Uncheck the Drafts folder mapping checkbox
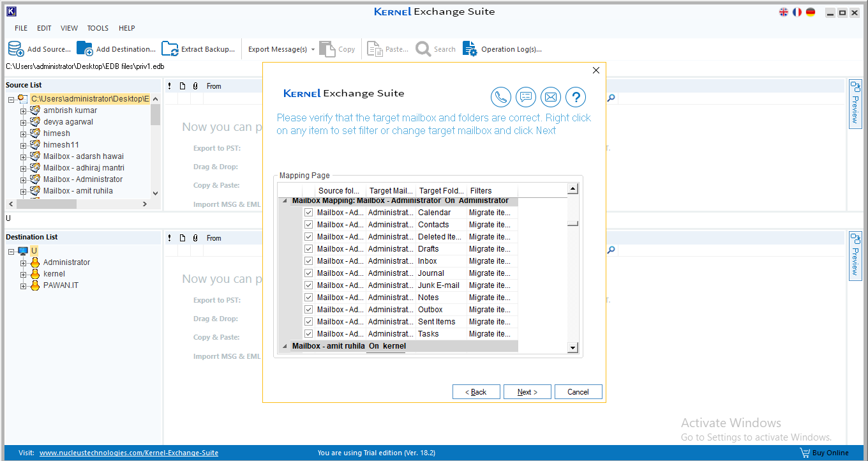Screen dimensions: 868x461 (309, 249)
